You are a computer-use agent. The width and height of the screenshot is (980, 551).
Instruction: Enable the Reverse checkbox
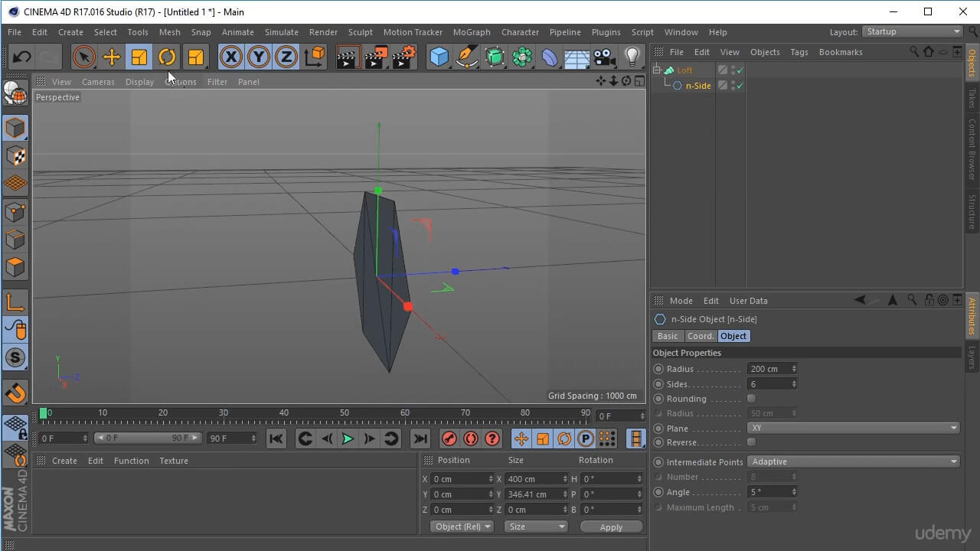point(751,442)
